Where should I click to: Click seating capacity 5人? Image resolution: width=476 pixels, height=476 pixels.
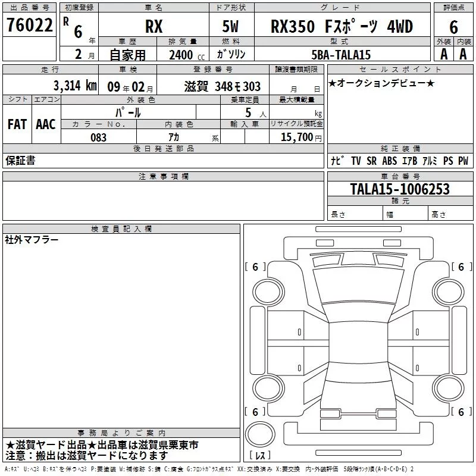click(256, 113)
